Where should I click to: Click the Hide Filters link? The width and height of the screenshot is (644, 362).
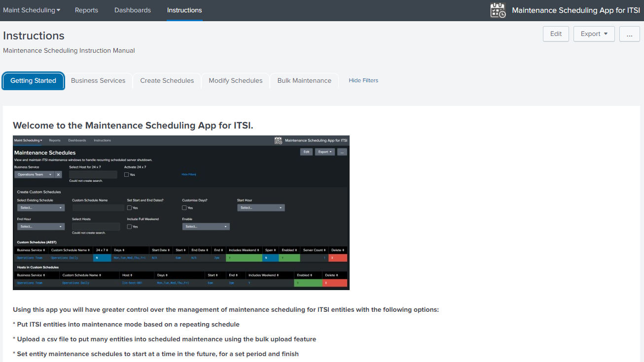[x=363, y=80]
